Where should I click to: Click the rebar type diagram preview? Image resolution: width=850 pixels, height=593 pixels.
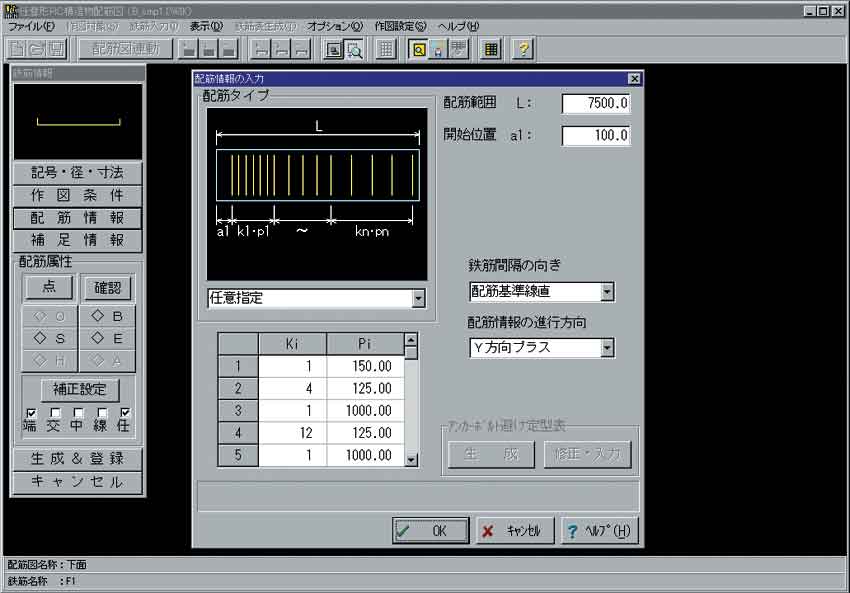[x=317, y=194]
